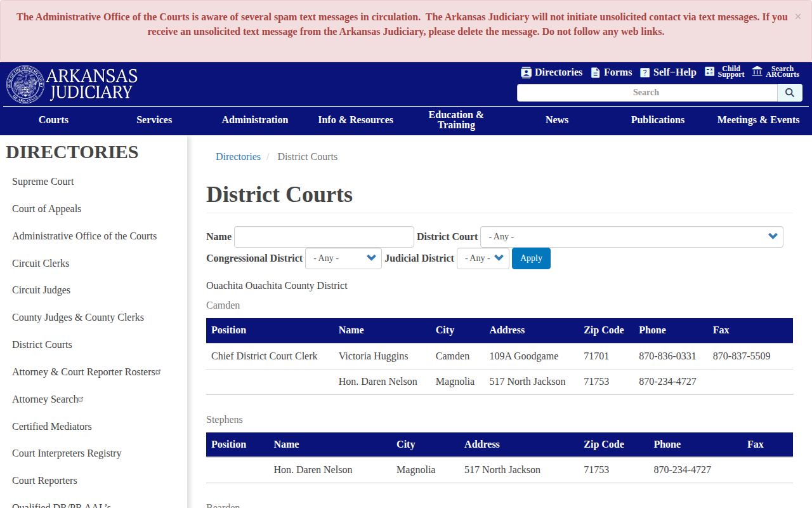The height and width of the screenshot is (508, 812).
Task: Open the Services menu
Action: pyautogui.click(x=154, y=120)
